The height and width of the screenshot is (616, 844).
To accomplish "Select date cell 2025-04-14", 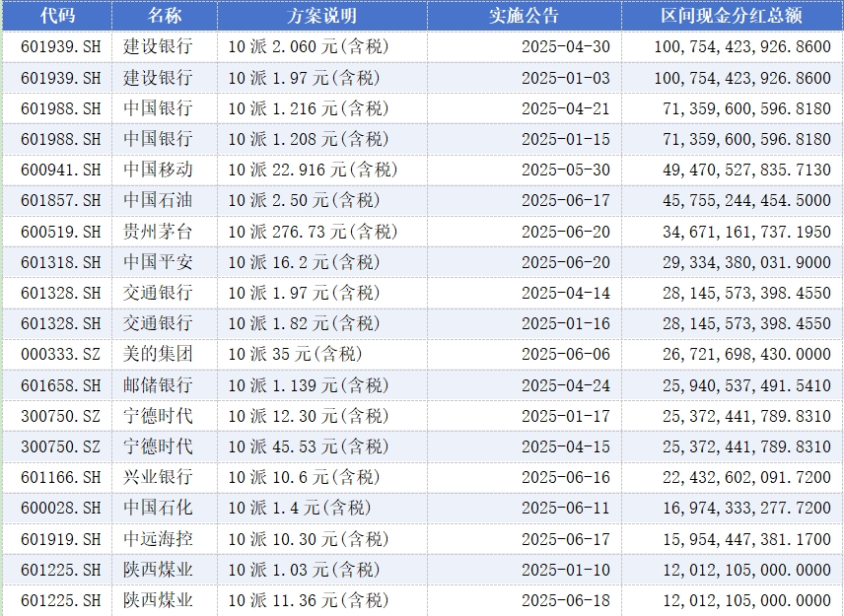I will tap(524, 293).
